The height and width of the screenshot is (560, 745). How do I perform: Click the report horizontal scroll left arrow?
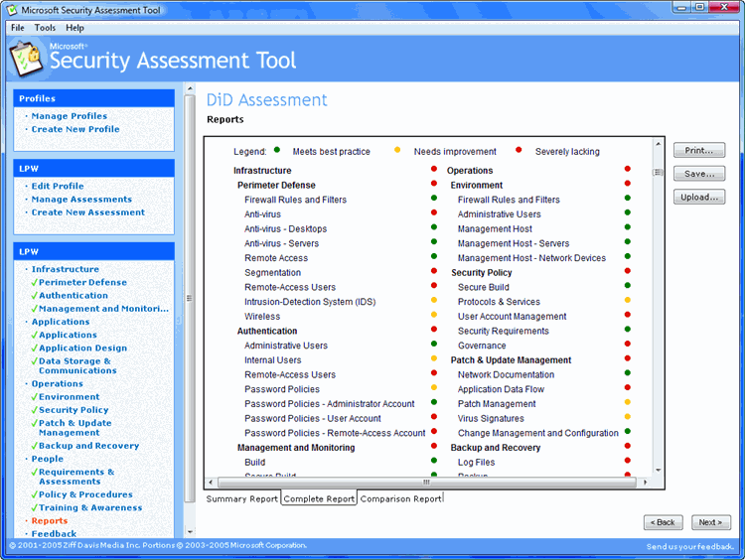[211, 483]
